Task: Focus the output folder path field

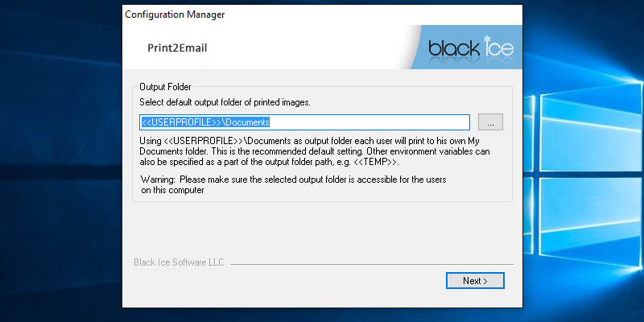Action: (x=304, y=122)
